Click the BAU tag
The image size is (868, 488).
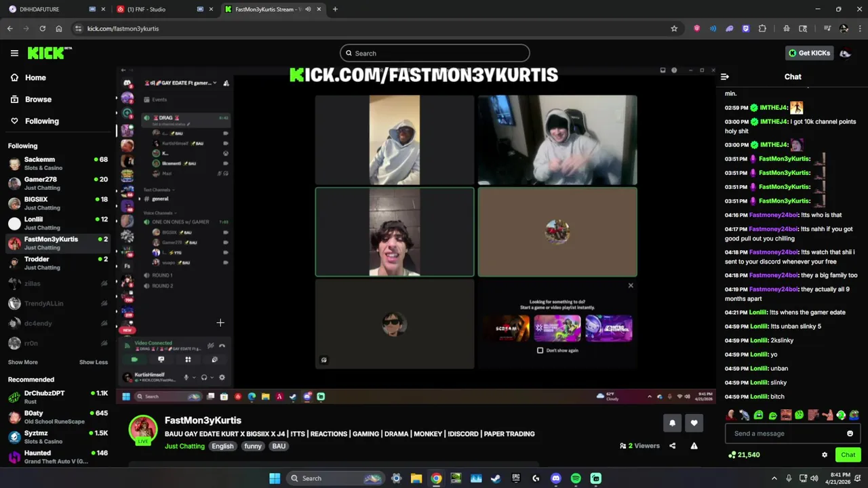279,446
